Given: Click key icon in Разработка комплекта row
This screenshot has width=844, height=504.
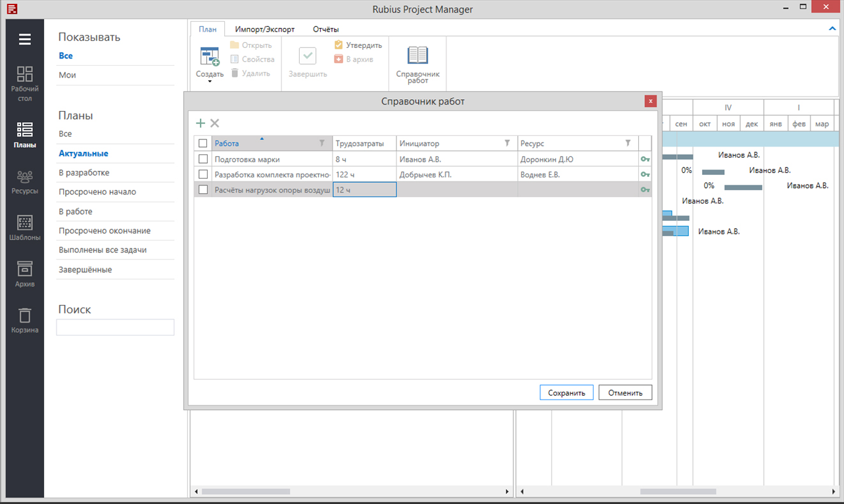Looking at the screenshot, I should click(645, 174).
